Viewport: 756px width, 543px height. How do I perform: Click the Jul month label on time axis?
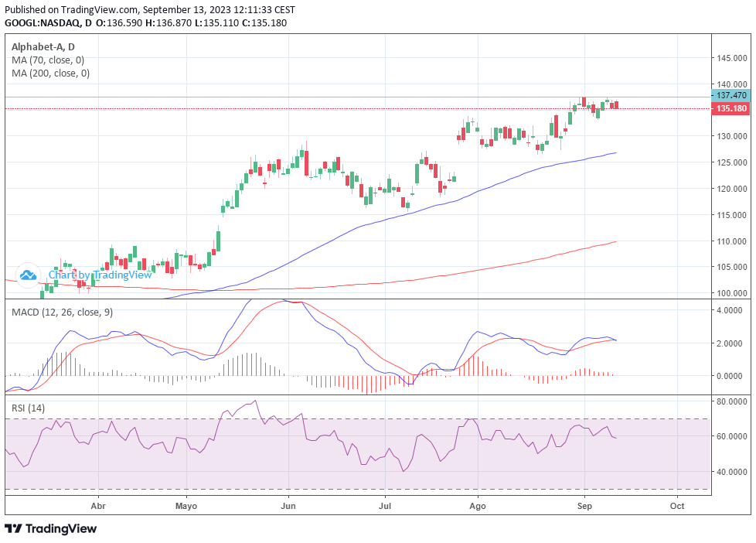[x=385, y=507]
